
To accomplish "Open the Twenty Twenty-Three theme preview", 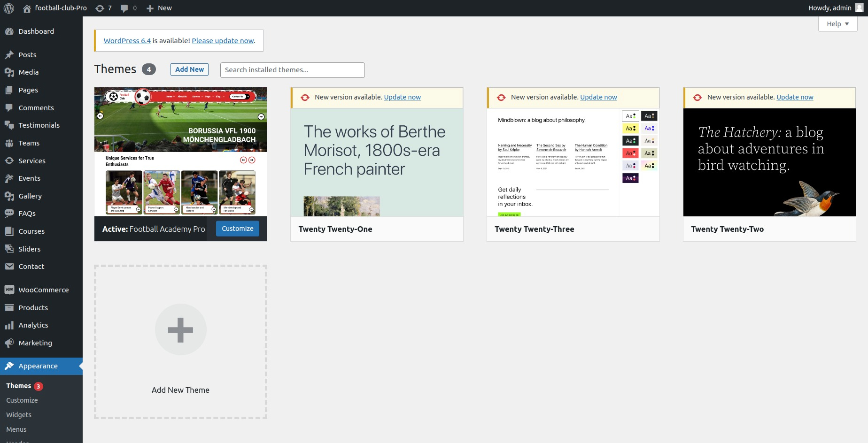I will [x=573, y=162].
